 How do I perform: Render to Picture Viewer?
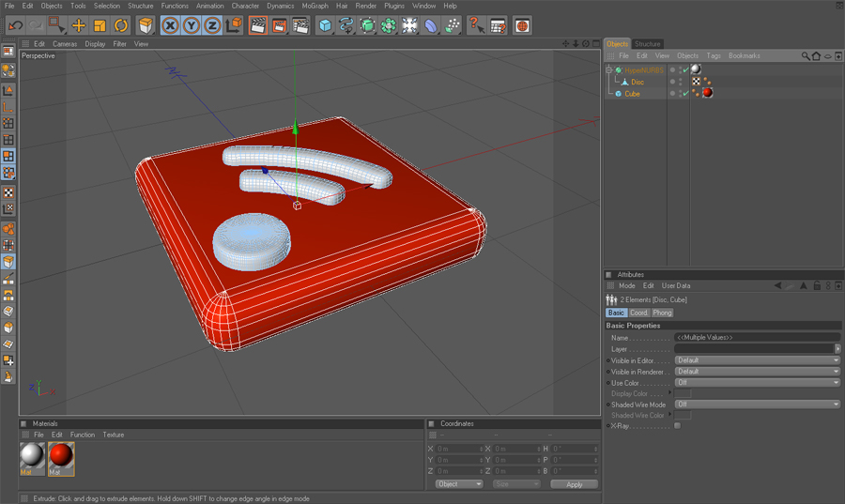pos(279,25)
